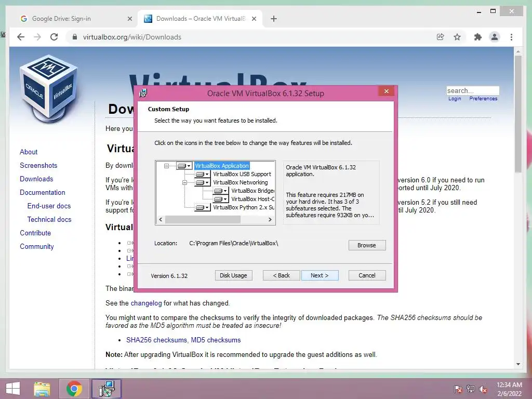Click the site lock security icon

click(75, 37)
